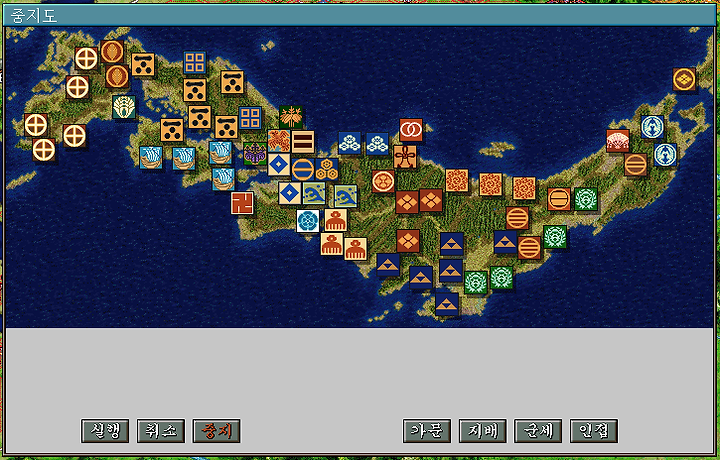
Task: Select the beige two-bar clan crest
Action: pyautogui.click(x=303, y=141)
